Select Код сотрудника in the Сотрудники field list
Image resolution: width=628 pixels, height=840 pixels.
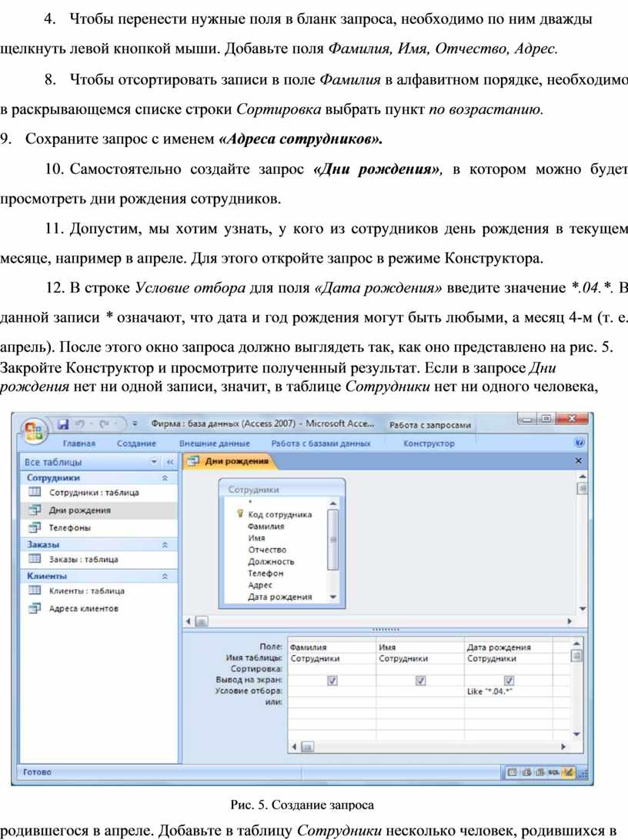[x=279, y=514]
